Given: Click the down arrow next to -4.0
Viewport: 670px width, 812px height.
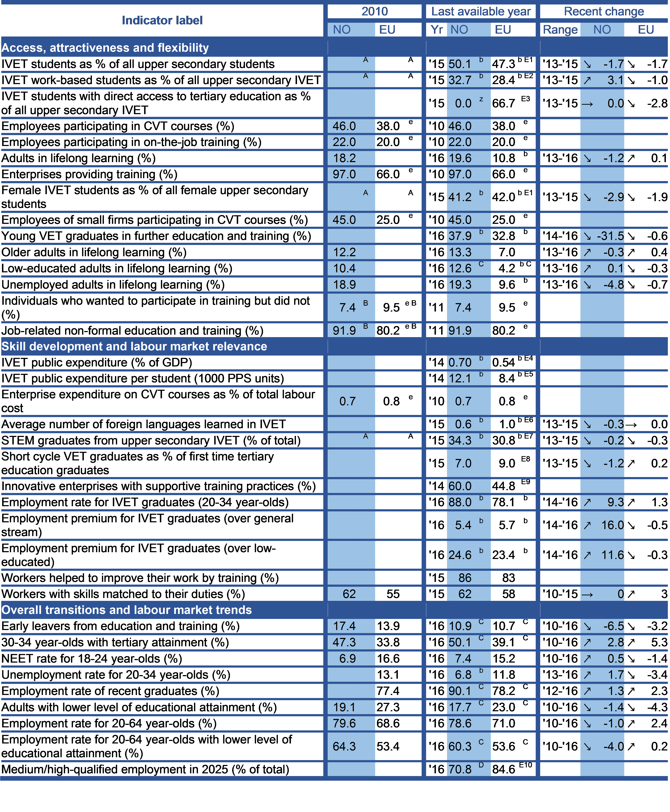Looking at the screenshot, I should click(587, 746).
